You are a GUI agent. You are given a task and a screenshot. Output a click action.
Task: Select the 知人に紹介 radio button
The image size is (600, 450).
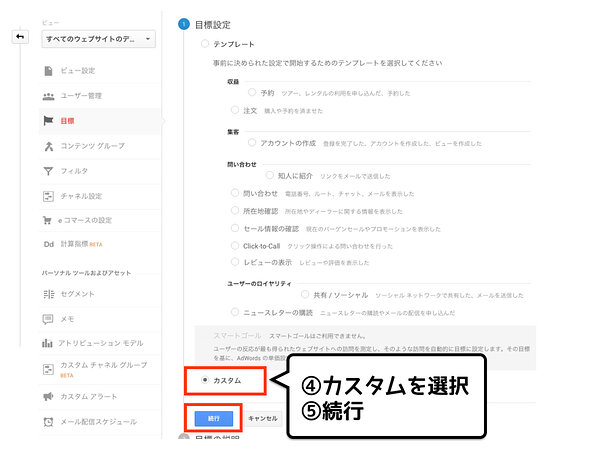pyautogui.click(x=270, y=175)
